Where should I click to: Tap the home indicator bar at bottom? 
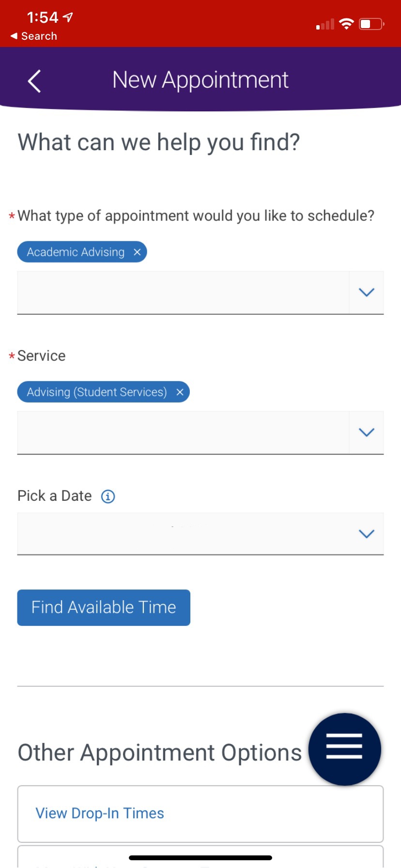200,857
